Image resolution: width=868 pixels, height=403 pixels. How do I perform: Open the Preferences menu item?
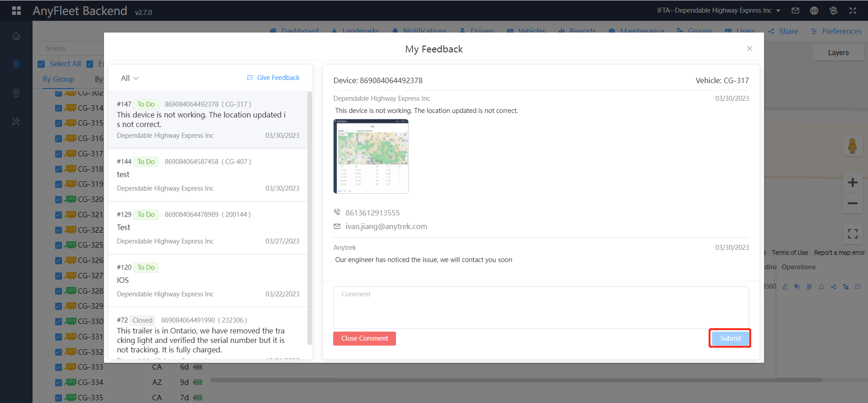(836, 31)
